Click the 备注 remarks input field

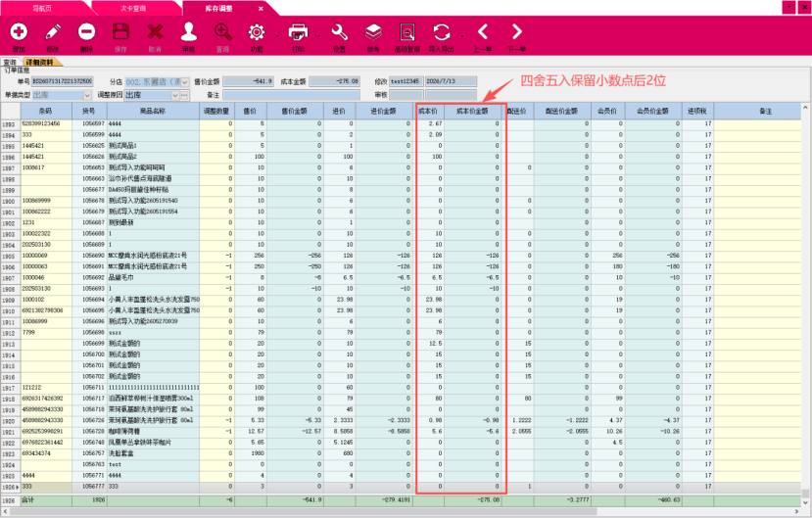point(291,95)
